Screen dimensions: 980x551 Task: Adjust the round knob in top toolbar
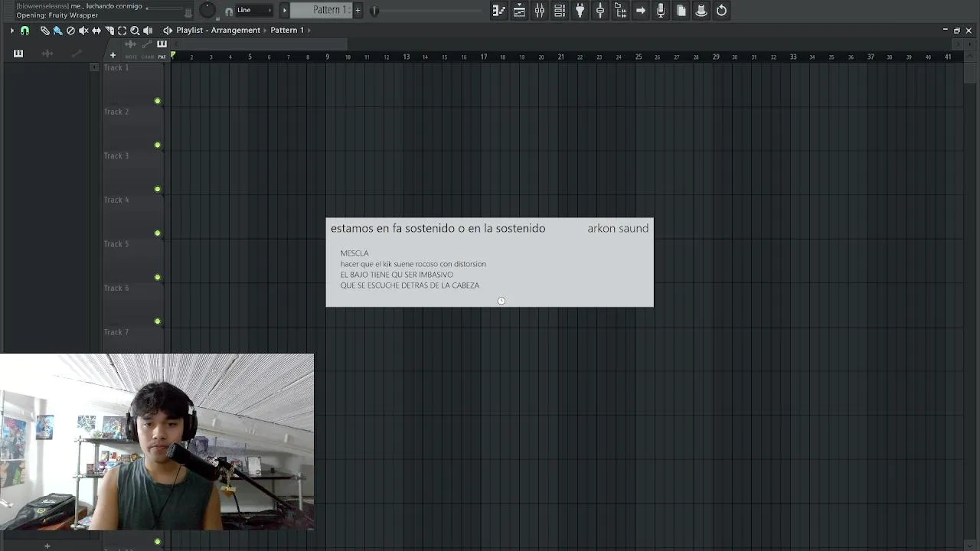[x=207, y=10]
